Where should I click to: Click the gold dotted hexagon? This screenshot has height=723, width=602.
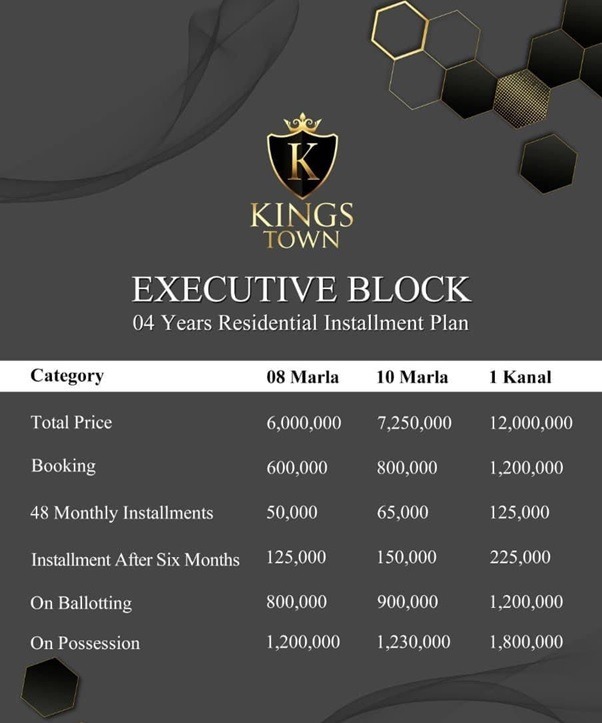click(x=522, y=98)
